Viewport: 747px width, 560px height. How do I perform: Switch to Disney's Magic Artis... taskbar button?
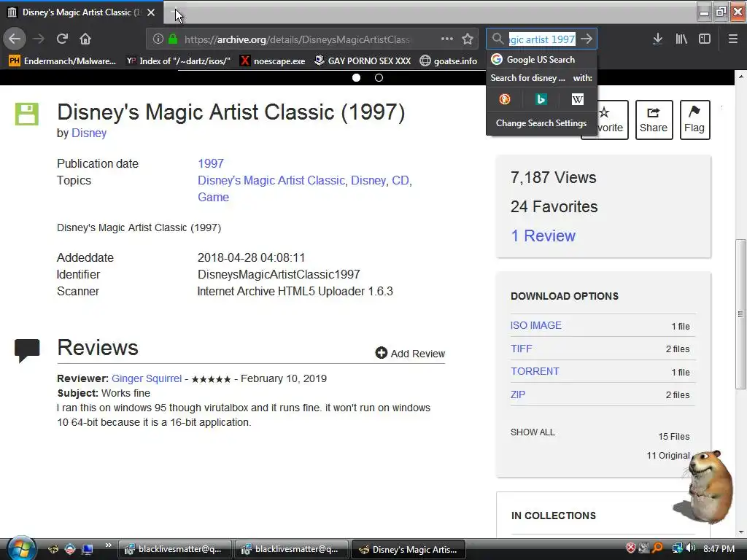(408, 549)
